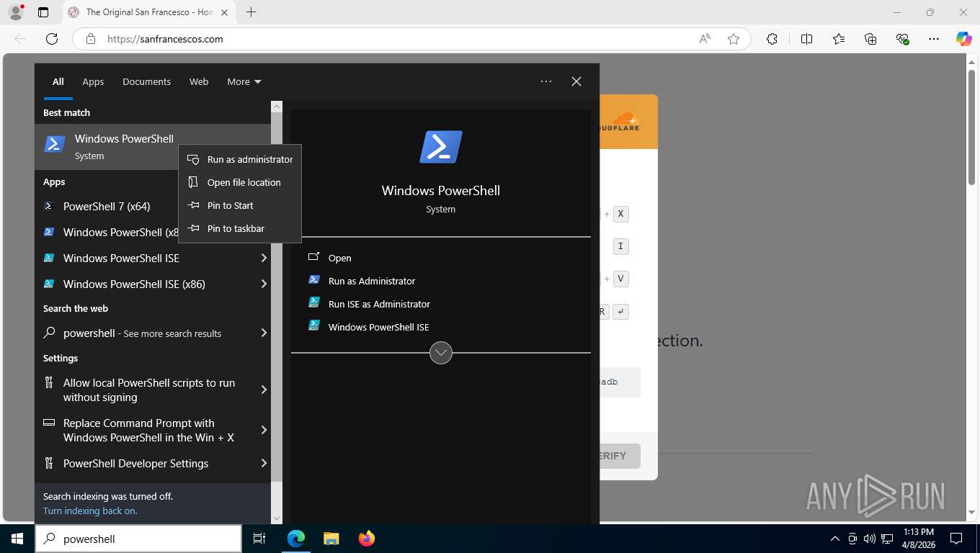Show hidden system tray icons
980x553 pixels.
pos(835,539)
